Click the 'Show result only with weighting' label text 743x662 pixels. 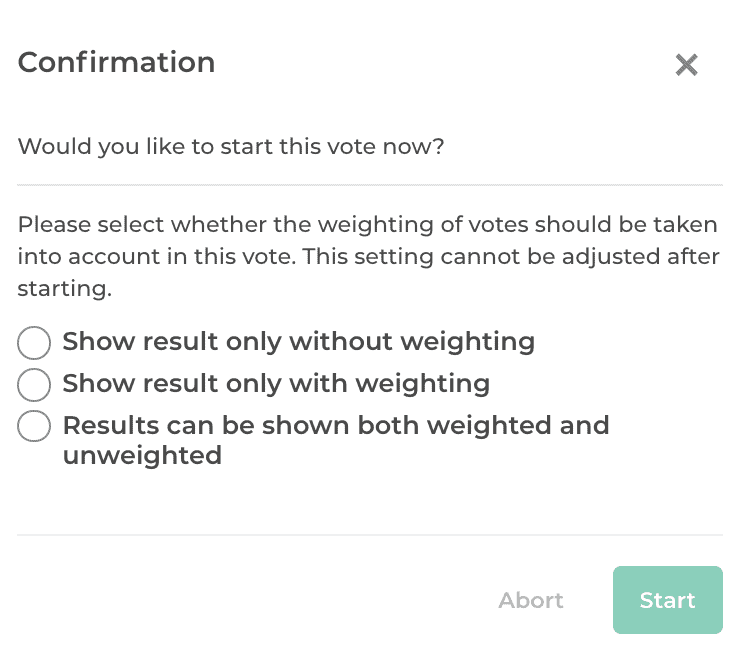click(x=276, y=384)
